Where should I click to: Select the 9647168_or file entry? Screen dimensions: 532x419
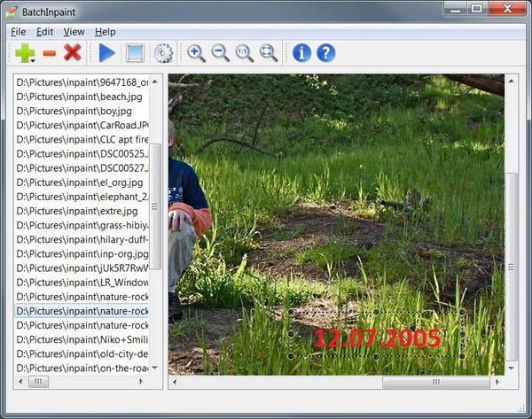coord(82,82)
